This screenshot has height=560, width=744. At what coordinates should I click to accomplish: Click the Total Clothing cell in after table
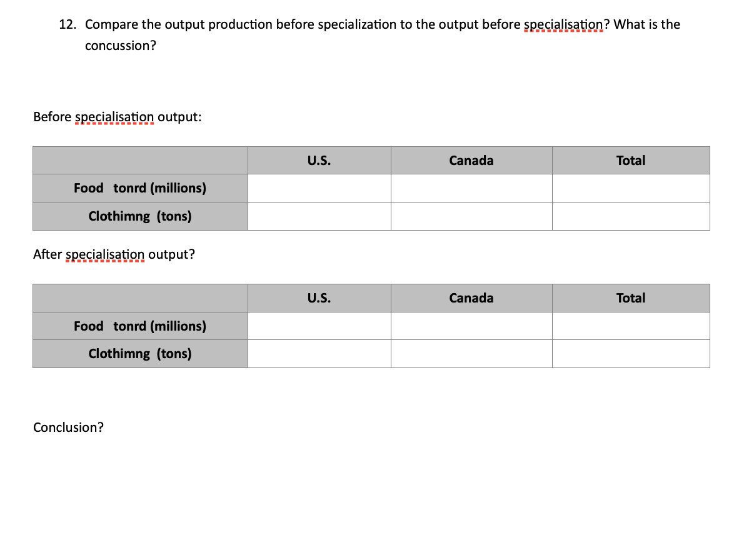pyautogui.click(x=630, y=353)
